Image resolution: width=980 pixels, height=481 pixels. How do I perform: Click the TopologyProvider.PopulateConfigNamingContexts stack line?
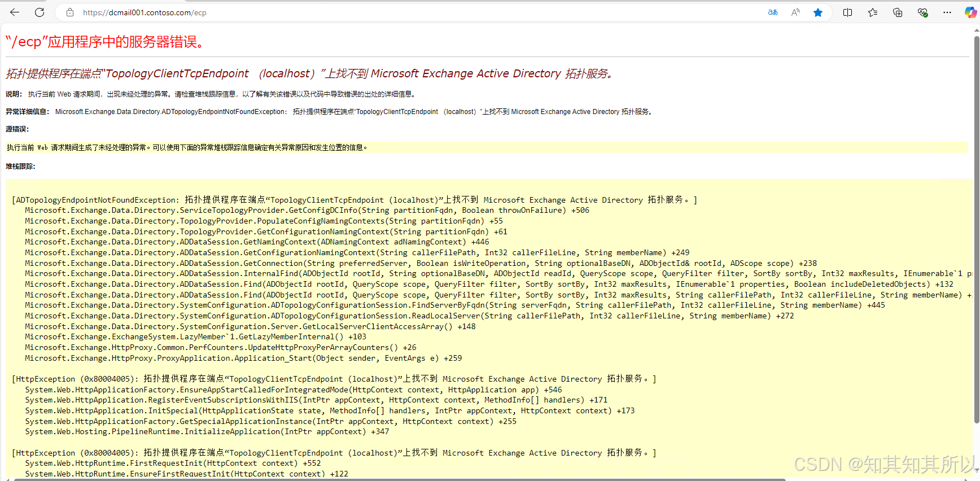point(264,221)
